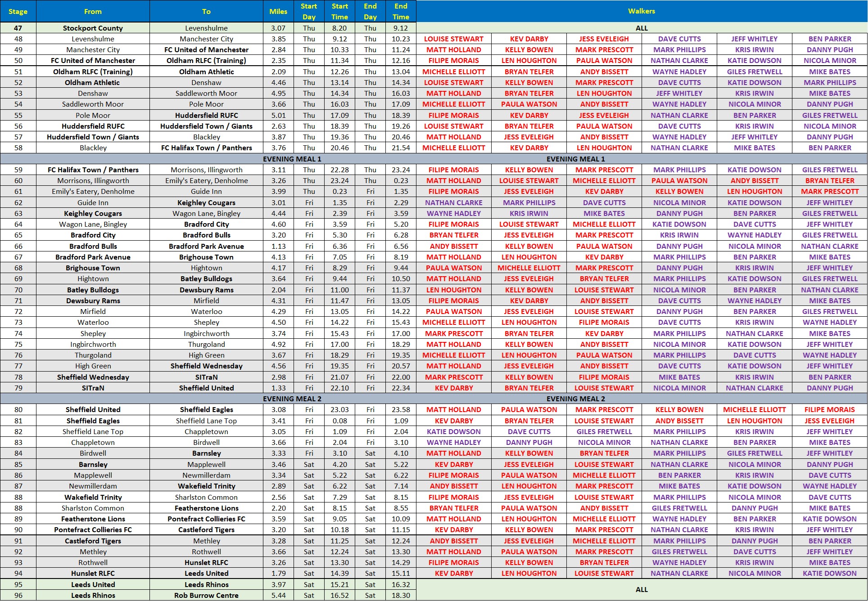868x601 pixels.
Task: Click the From column header
Action: point(93,11)
